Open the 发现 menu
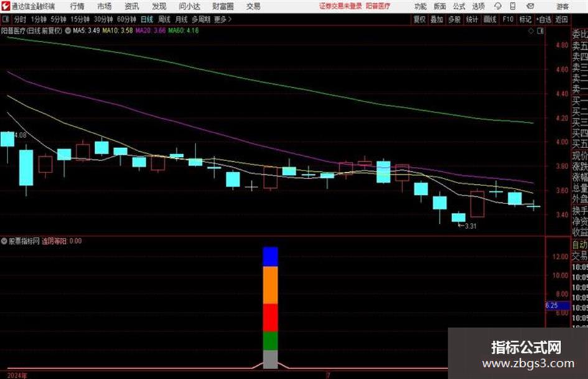The image size is (588, 379). click(159, 6)
